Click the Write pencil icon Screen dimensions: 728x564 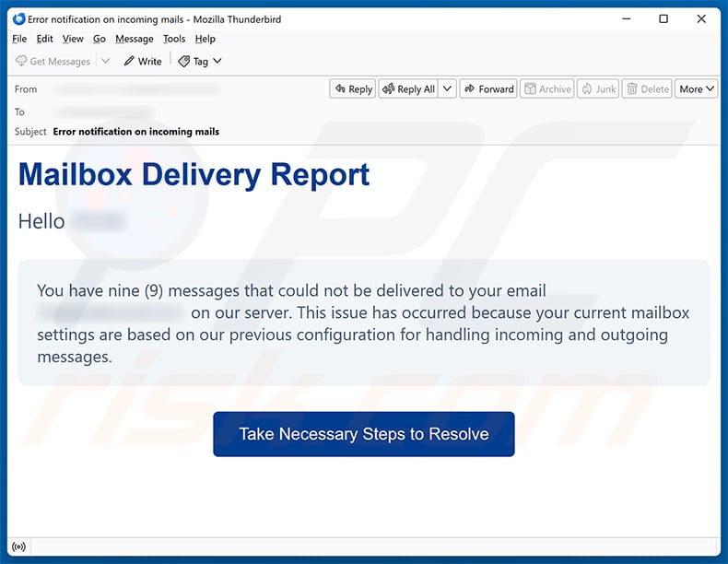(129, 61)
